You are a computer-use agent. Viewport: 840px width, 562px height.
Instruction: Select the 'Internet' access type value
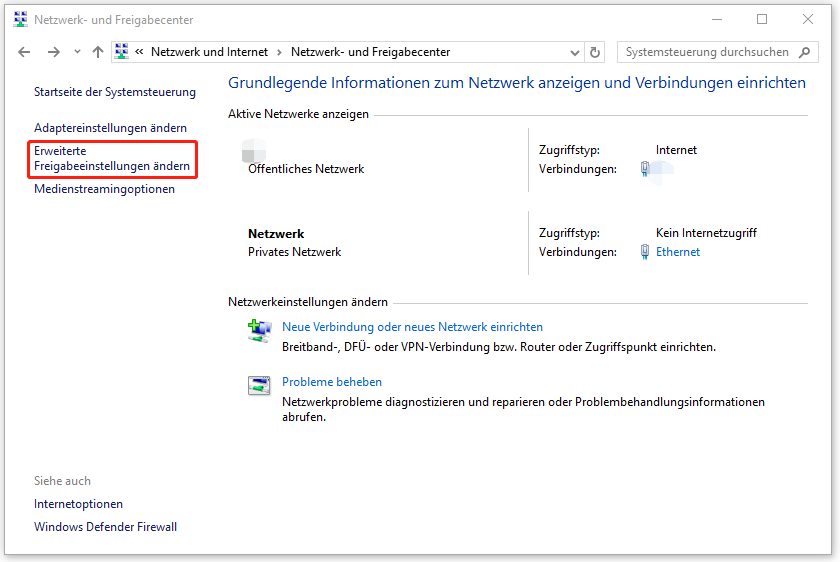[x=676, y=150]
